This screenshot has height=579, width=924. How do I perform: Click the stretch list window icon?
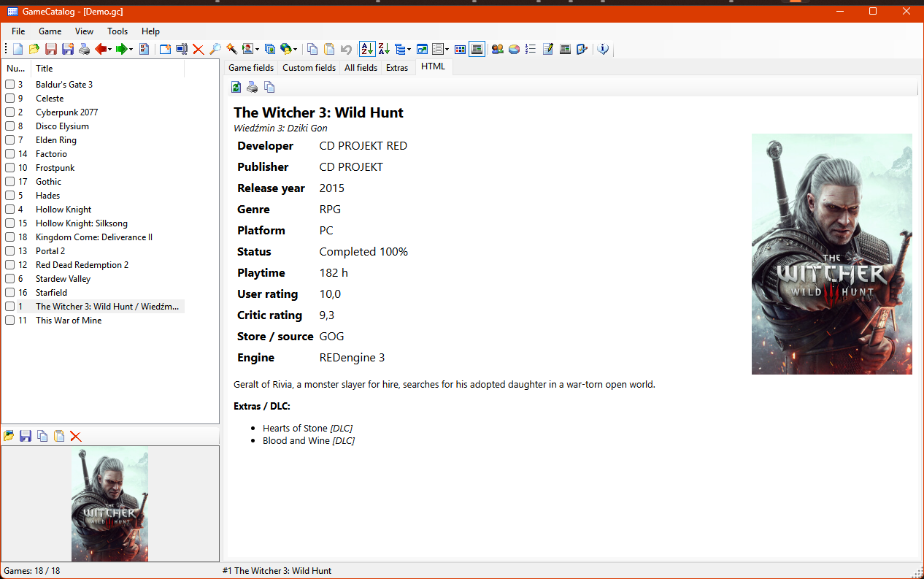pos(422,49)
